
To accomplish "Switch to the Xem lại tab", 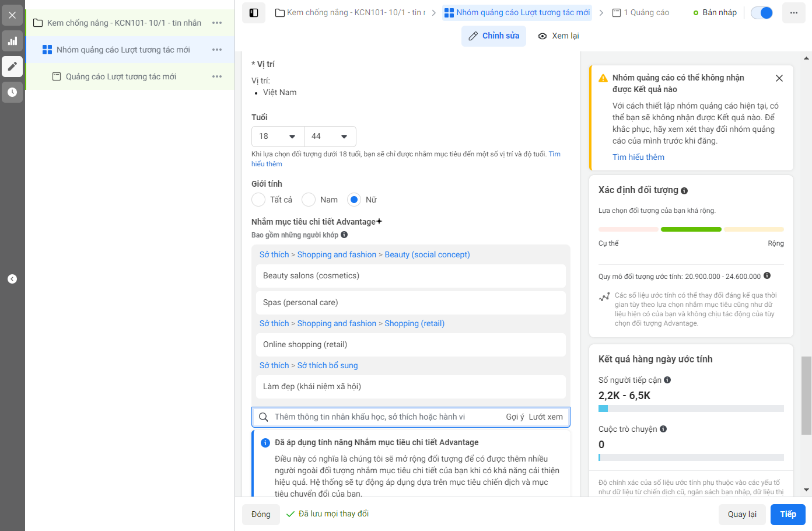I will click(558, 36).
